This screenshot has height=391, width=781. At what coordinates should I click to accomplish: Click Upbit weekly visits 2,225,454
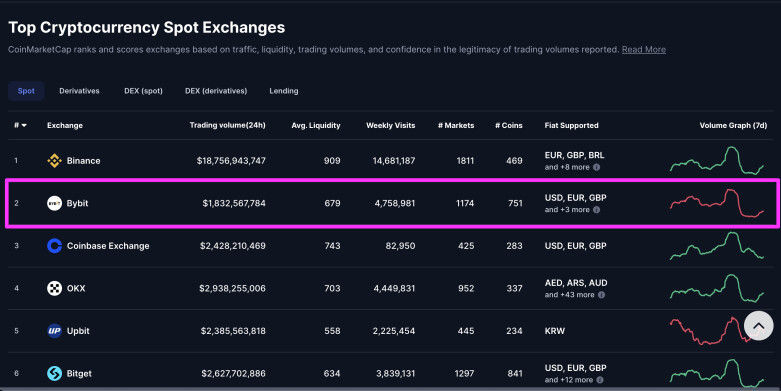tap(394, 331)
